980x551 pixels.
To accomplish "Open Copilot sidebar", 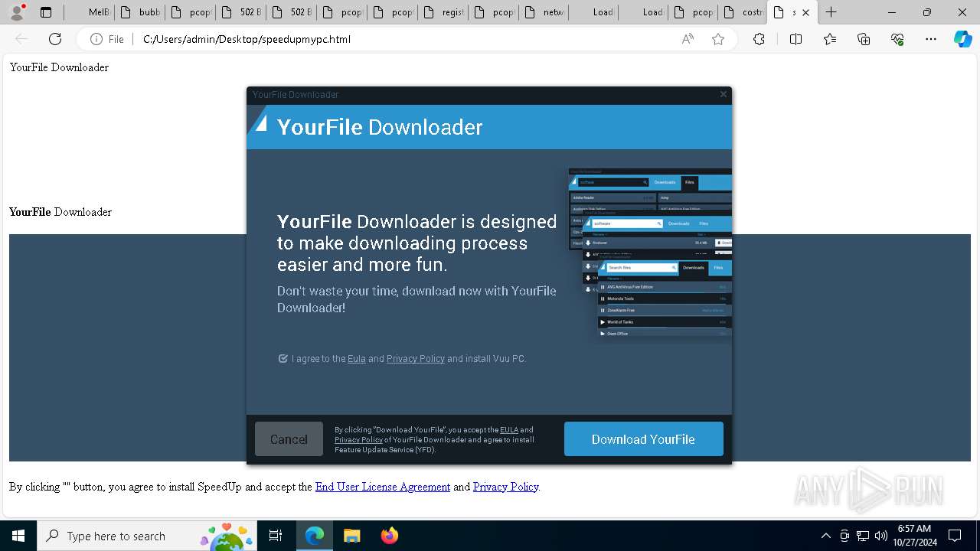I will click(962, 39).
